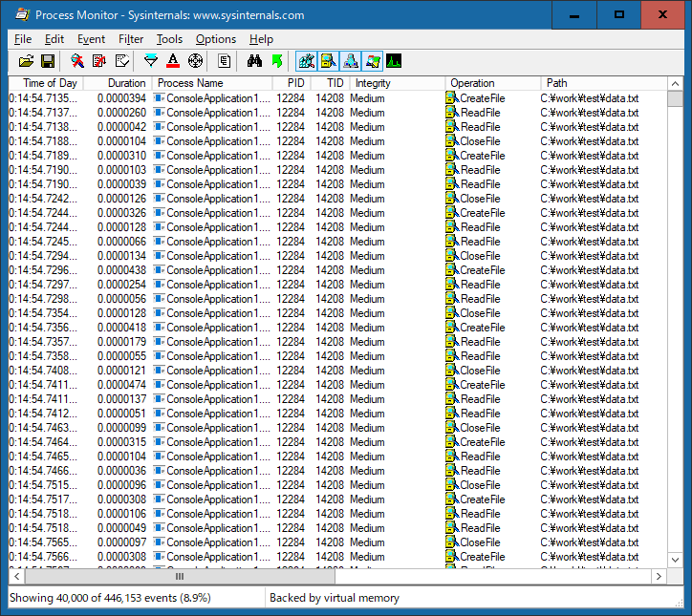Viewport: 692px width, 616px height.
Task: Click ConsoleApplication1 icon in 0.0000066 duration row
Action: tap(159, 242)
